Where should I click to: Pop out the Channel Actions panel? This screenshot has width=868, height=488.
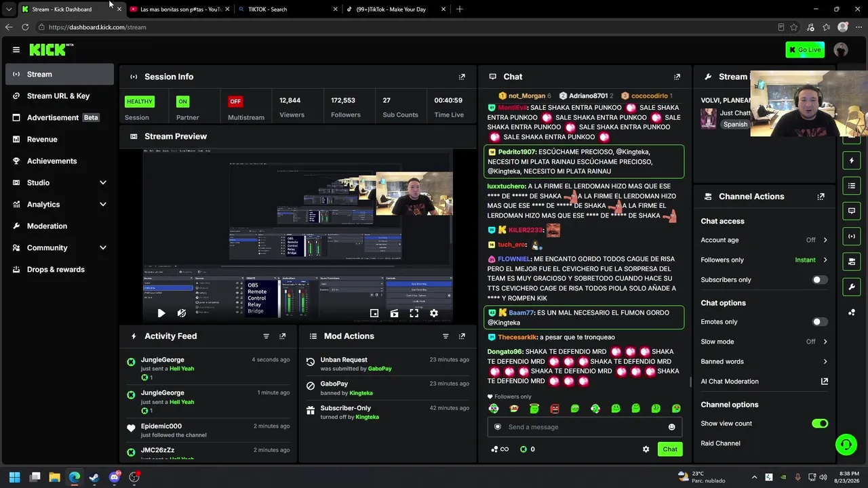click(x=821, y=197)
